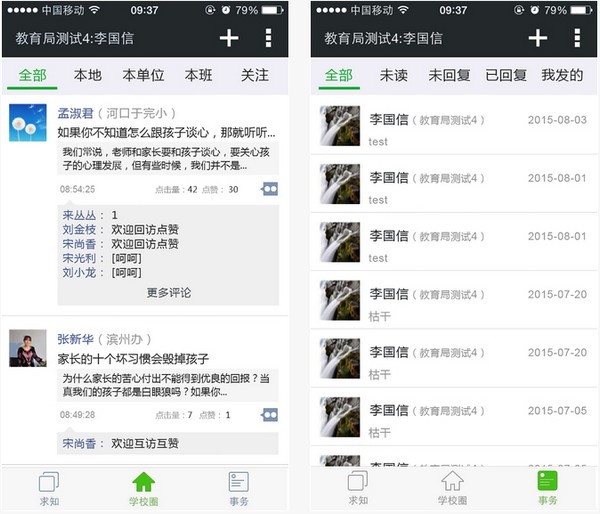Tap the plus icon on left phone header
Viewport: 600px width, 514px height.
click(229, 38)
